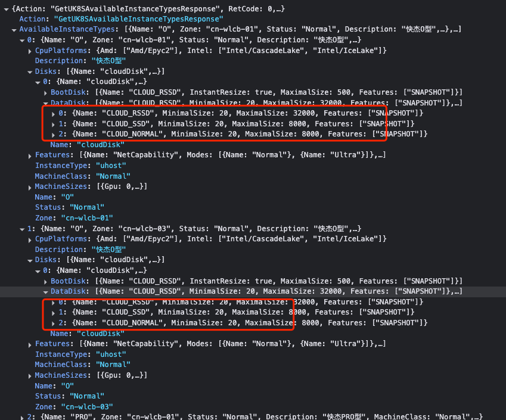Click InstanceType "uhost" in cn-wlcb-03 entry

(80, 354)
